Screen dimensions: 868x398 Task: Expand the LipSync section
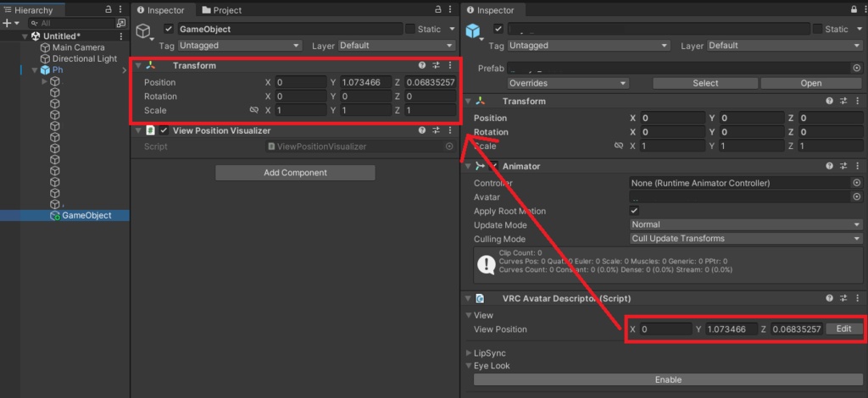pos(468,352)
